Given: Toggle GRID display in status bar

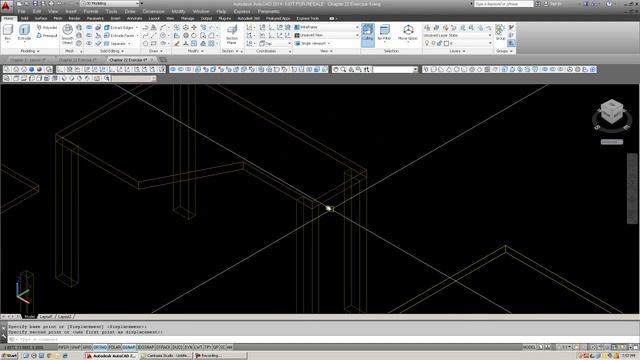Looking at the screenshot, I should [87, 347].
